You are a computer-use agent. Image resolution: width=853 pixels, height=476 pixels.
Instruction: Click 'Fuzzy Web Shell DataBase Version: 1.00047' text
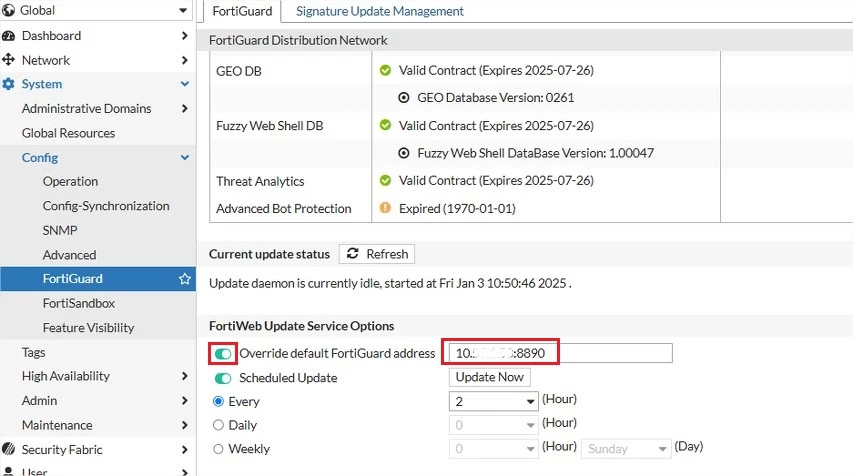click(535, 153)
